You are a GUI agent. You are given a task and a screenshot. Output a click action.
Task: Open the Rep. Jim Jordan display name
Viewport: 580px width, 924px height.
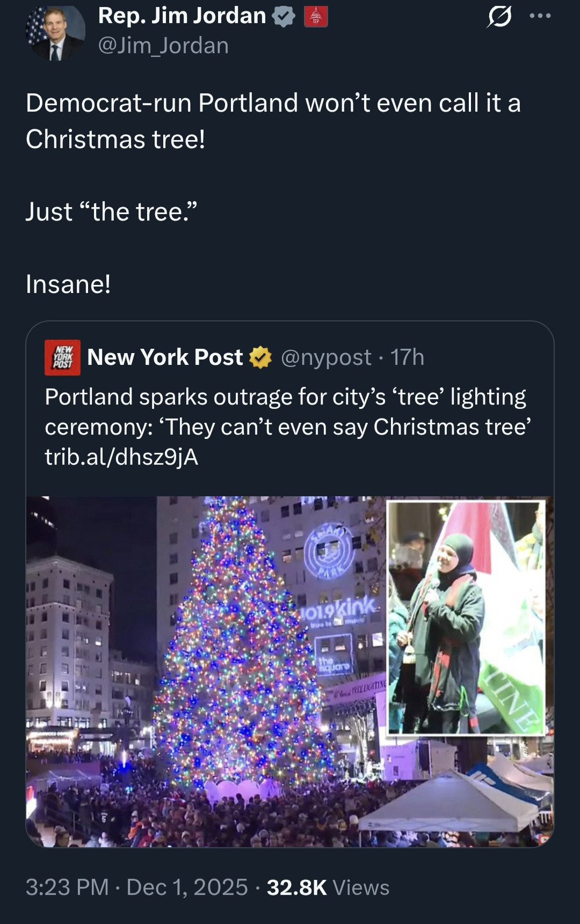pyautogui.click(x=182, y=16)
